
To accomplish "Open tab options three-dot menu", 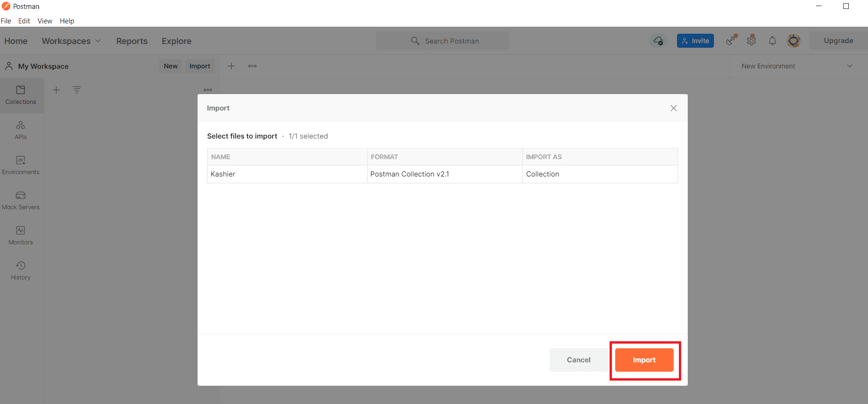I will (252, 66).
